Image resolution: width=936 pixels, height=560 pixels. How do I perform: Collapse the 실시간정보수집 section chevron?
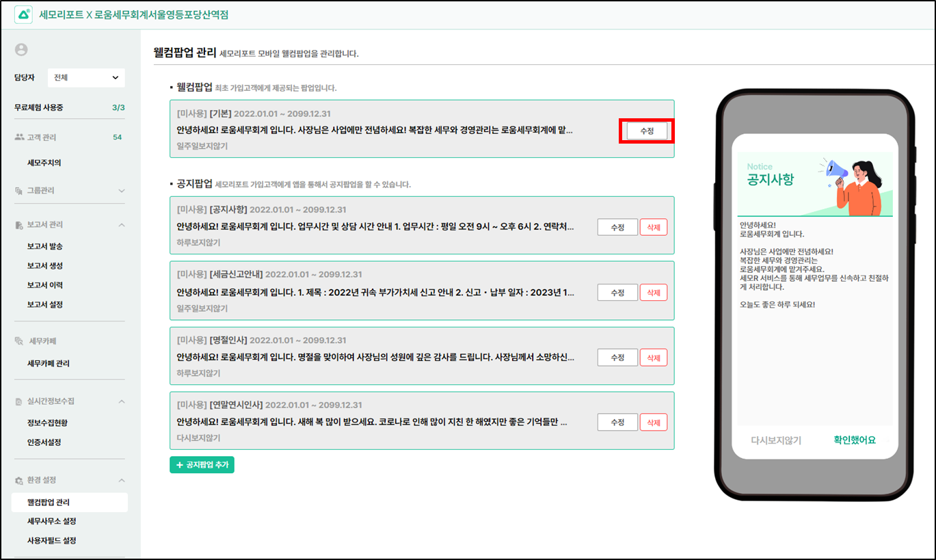click(122, 401)
